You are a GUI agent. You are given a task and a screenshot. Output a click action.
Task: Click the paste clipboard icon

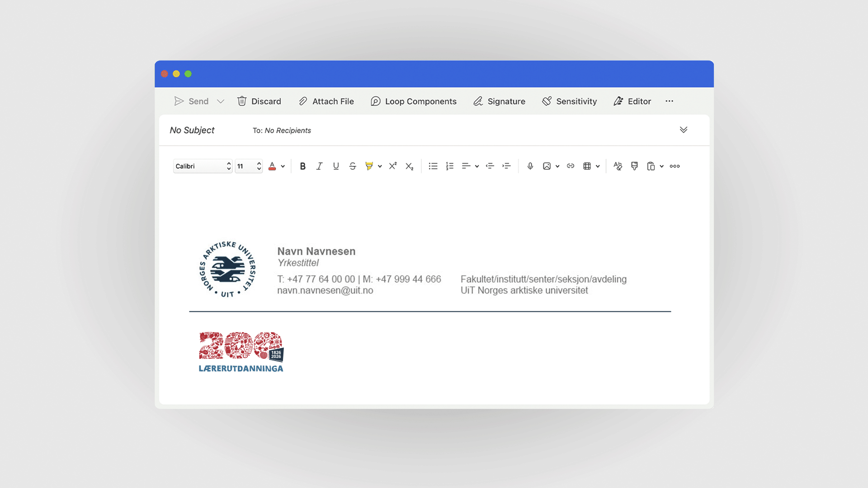[651, 166]
